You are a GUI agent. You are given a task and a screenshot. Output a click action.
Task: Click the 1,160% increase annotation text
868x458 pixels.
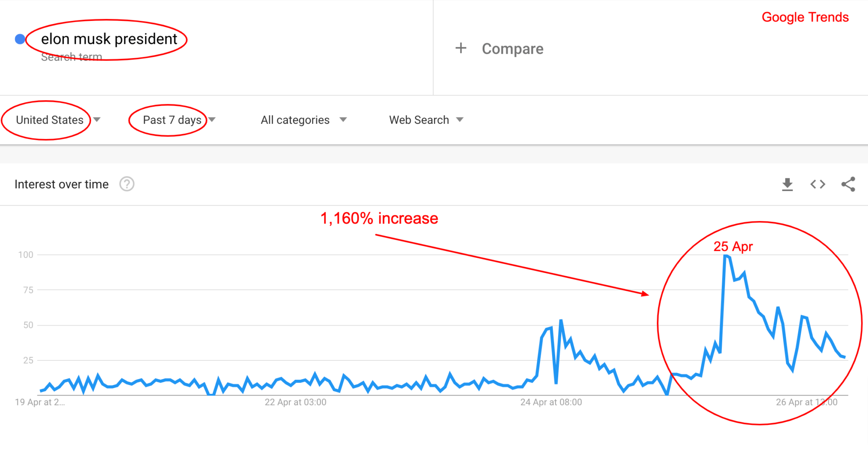(379, 218)
